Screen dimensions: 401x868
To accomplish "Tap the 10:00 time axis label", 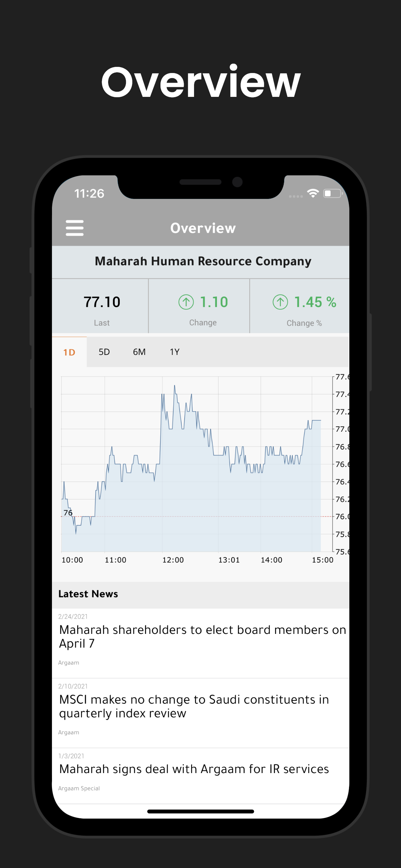I will point(72,560).
